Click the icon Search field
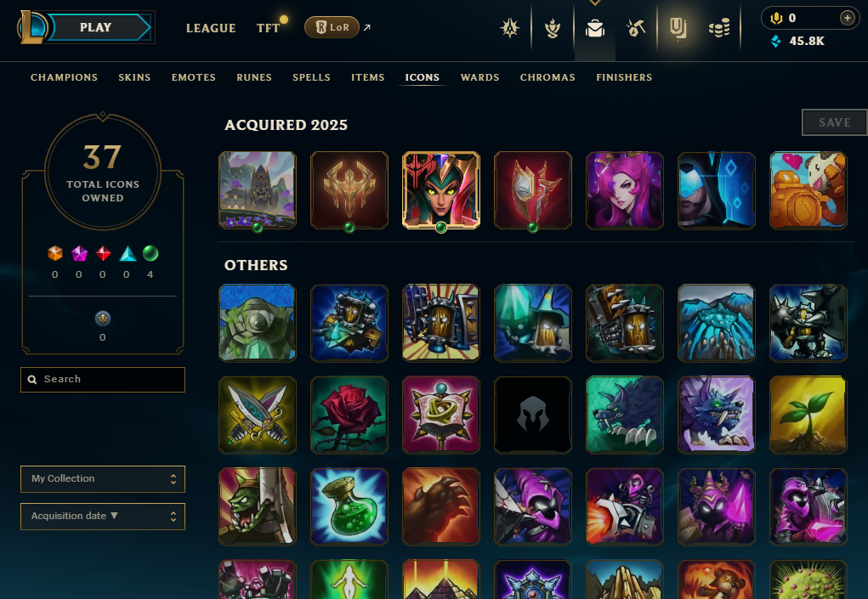868x599 pixels. click(x=103, y=380)
